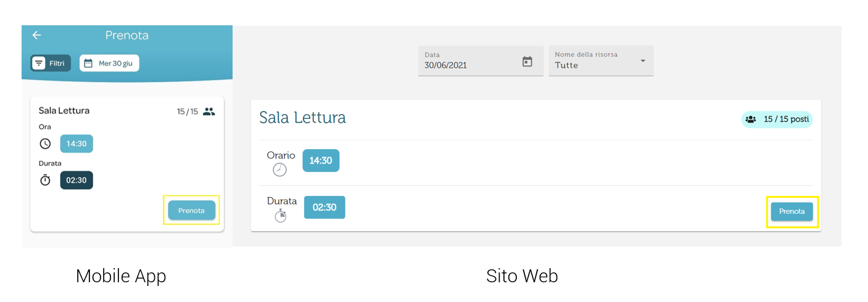Select the 14:30 chip next to Orario
868x302 pixels.
(321, 160)
